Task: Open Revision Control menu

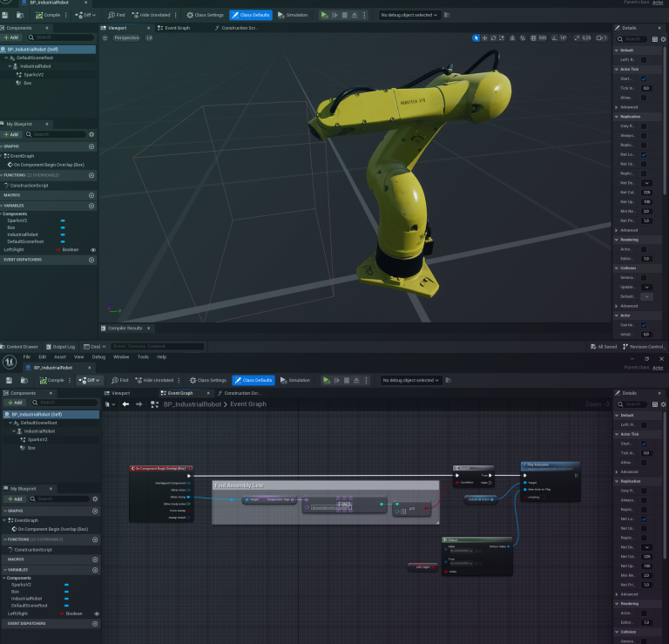Action: pyautogui.click(x=644, y=347)
